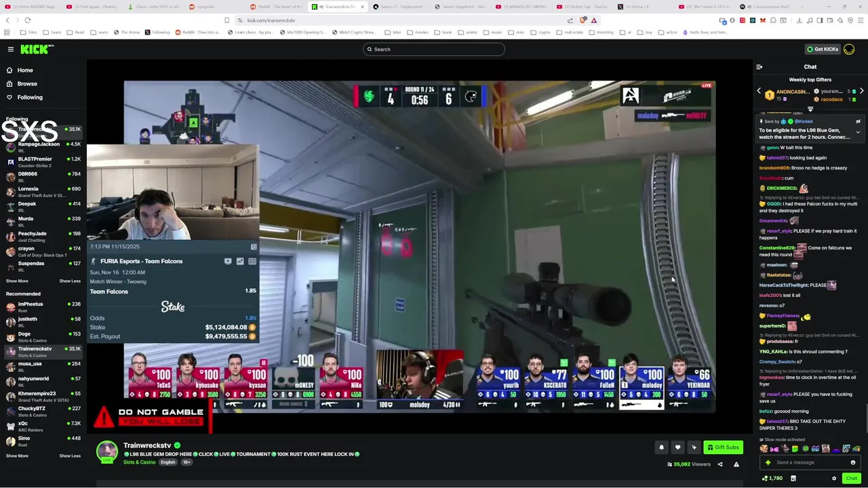868x488 pixels.
Task: Open PeachyJade channel in sidebar
Action: point(43,236)
